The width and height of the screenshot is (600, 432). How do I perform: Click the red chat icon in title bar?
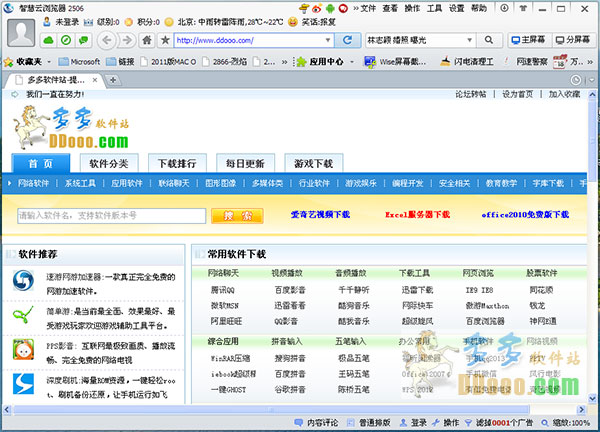pyautogui.click(x=343, y=8)
